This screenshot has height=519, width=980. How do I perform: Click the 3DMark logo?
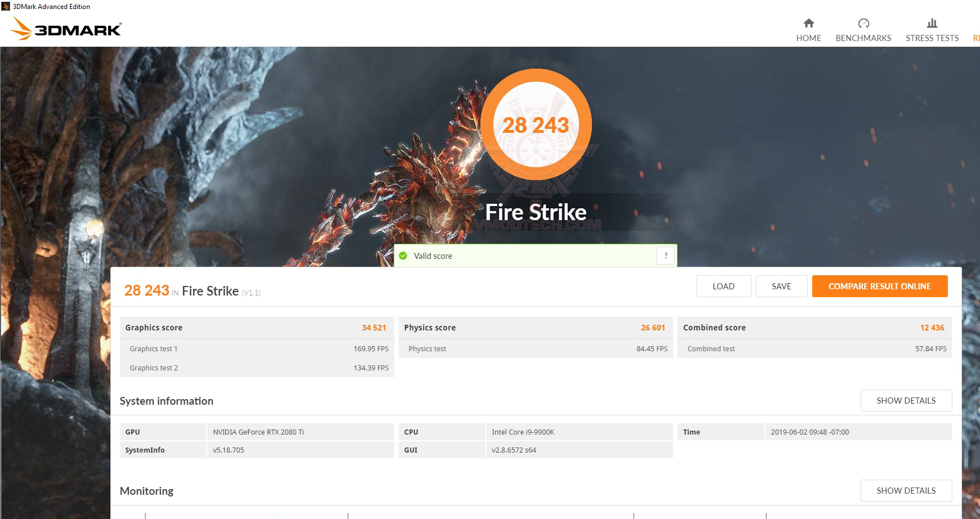(65, 29)
